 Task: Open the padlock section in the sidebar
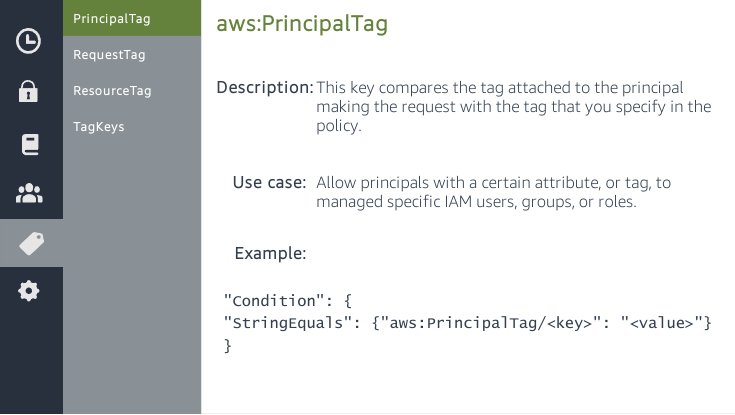[x=30, y=92]
